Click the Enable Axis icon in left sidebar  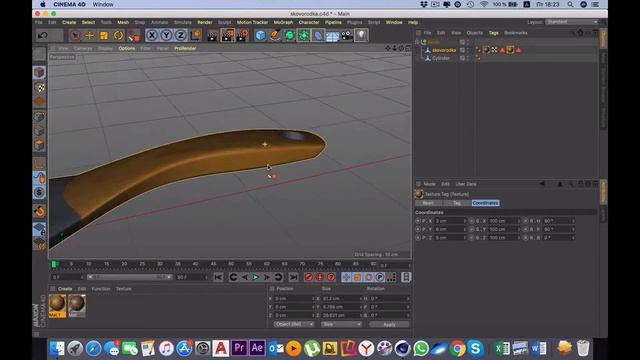pyautogui.click(x=39, y=164)
